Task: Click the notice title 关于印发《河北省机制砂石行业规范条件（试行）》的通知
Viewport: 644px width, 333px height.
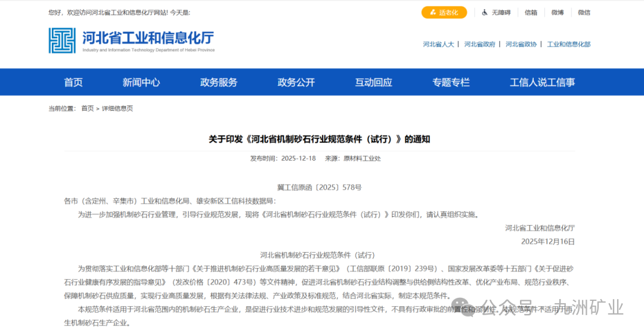Action: (319, 139)
